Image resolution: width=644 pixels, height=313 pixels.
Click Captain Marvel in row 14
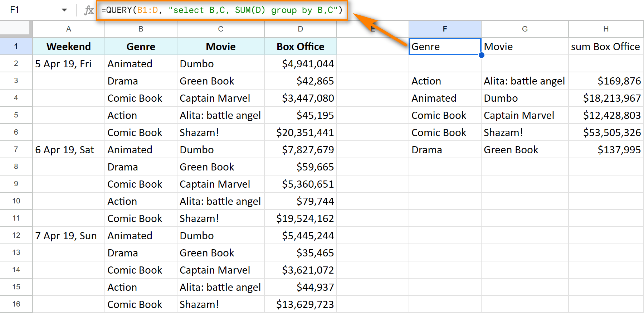[221, 270]
